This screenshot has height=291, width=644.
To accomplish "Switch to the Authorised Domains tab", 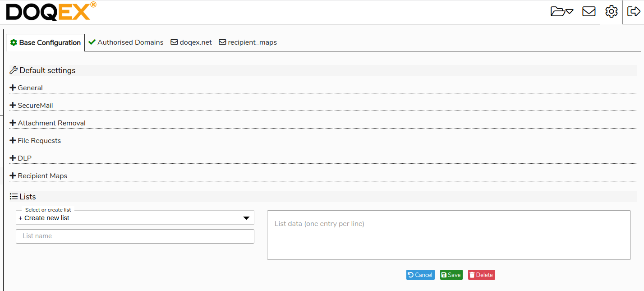I will 126,42.
